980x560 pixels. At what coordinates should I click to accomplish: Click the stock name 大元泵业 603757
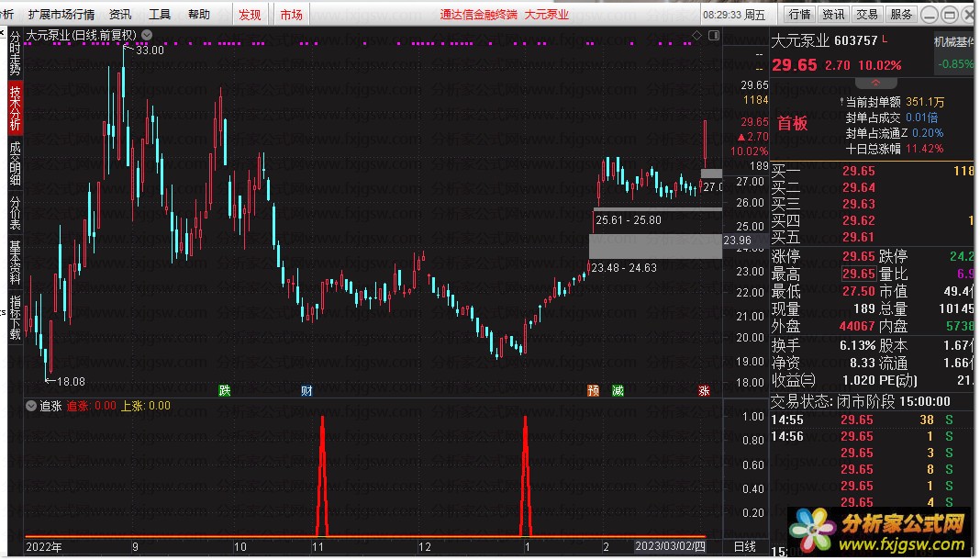[x=824, y=41]
